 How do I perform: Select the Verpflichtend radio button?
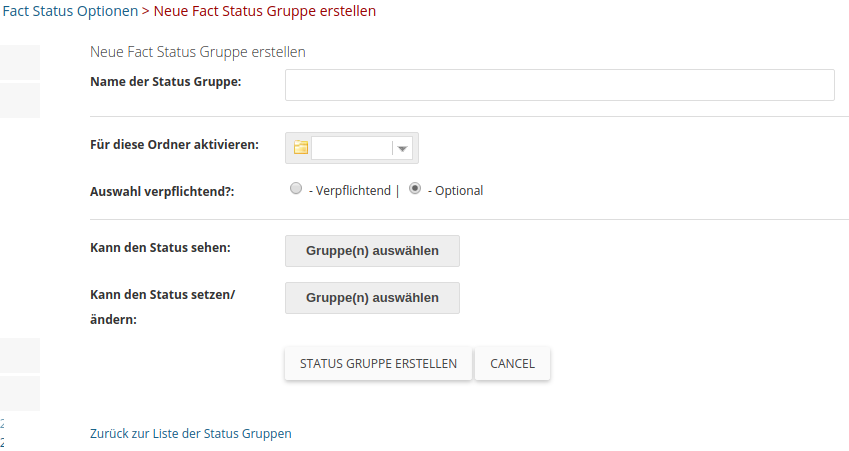[295, 188]
